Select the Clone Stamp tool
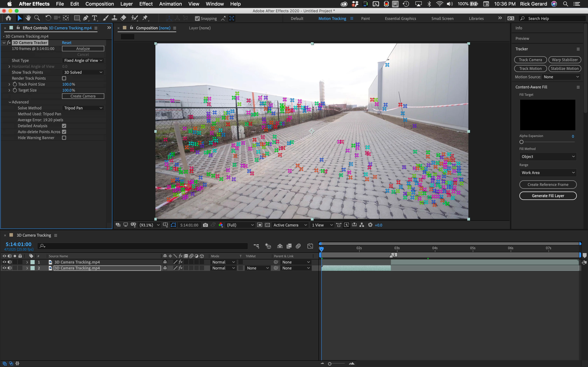The width and height of the screenshot is (588, 367). (x=114, y=18)
